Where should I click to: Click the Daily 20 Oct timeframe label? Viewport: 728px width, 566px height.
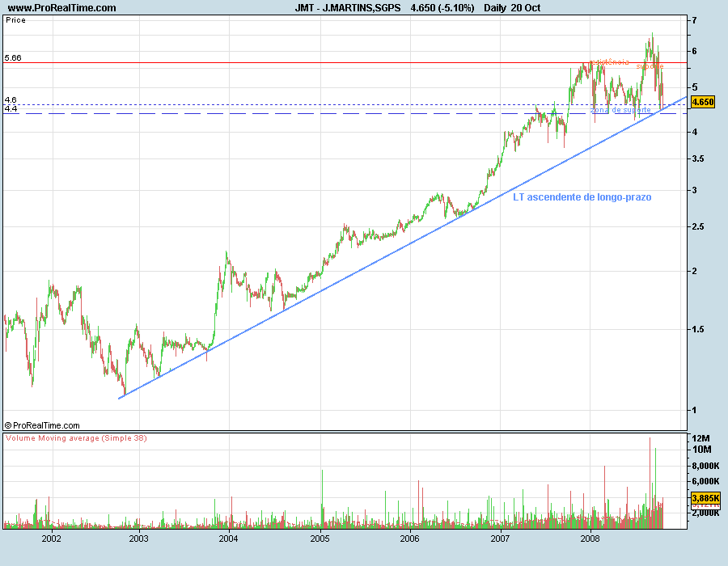pyautogui.click(x=512, y=8)
